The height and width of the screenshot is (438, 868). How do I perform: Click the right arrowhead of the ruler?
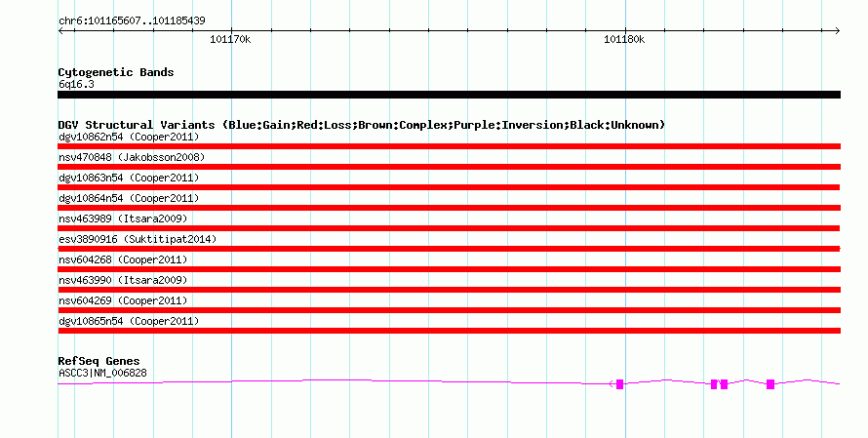[x=837, y=31]
